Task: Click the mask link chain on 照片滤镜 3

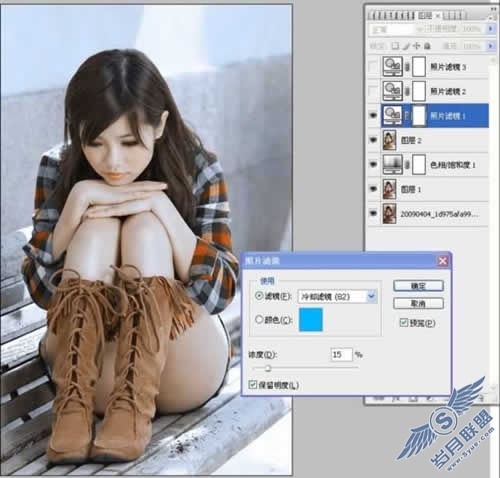Action: pos(407,67)
